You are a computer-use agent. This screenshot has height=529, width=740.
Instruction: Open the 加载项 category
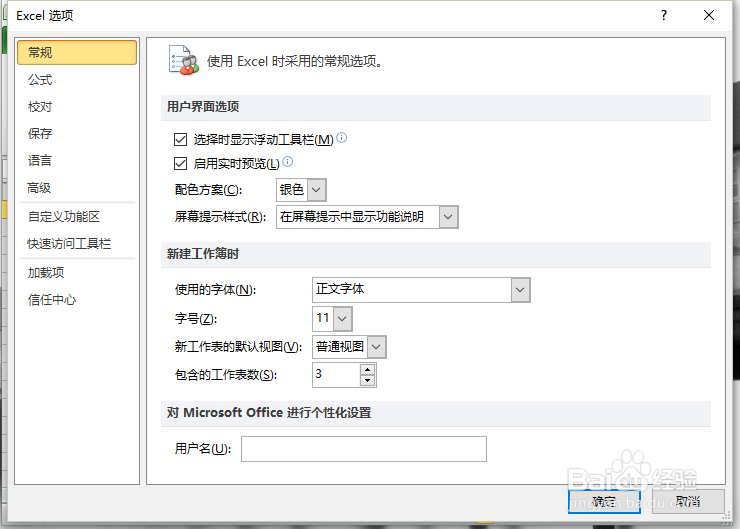coord(77,273)
